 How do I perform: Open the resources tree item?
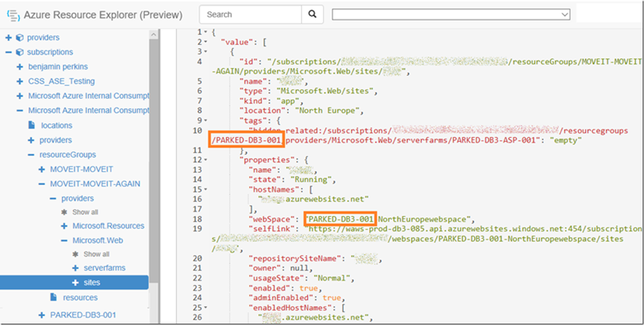tap(80, 297)
